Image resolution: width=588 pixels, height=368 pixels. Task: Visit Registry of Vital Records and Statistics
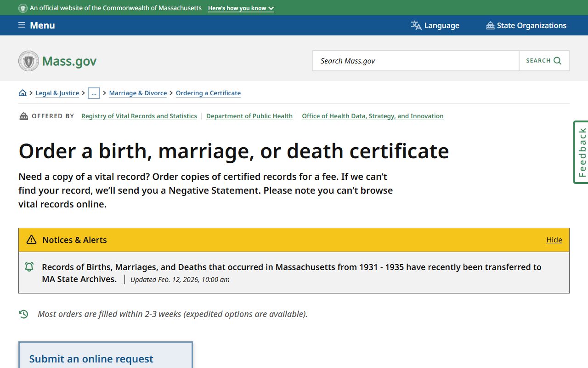139,116
